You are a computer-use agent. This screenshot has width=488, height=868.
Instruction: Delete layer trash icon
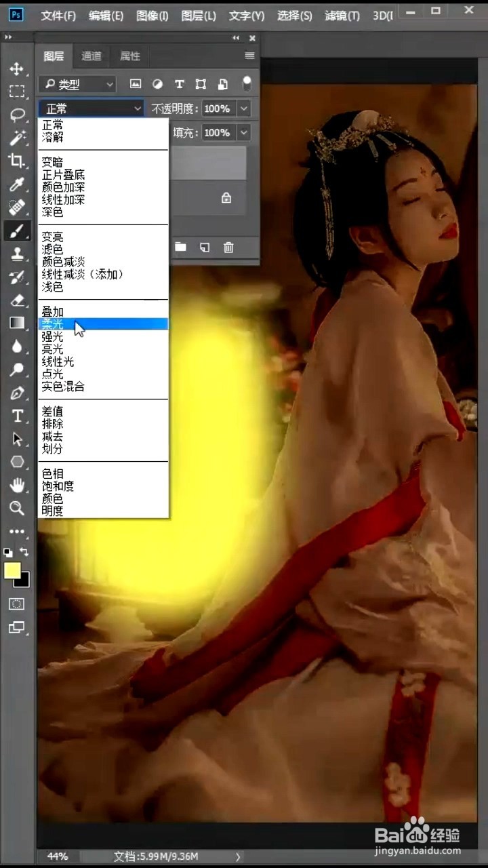[x=228, y=248]
